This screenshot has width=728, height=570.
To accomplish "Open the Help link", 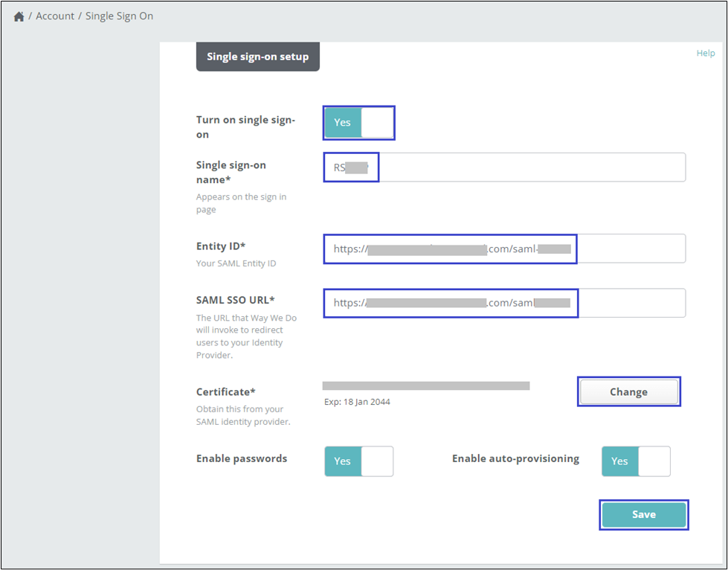I will click(705, 53).
